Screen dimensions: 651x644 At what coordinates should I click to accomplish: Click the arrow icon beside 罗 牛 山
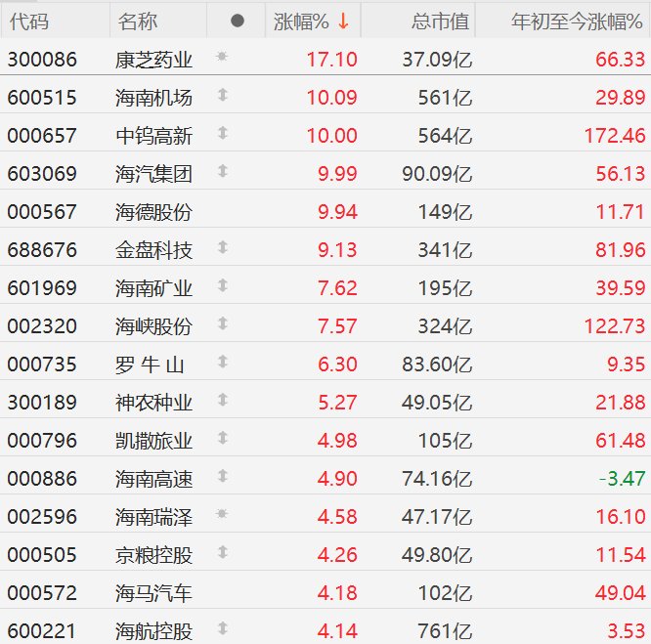point(222,363)
